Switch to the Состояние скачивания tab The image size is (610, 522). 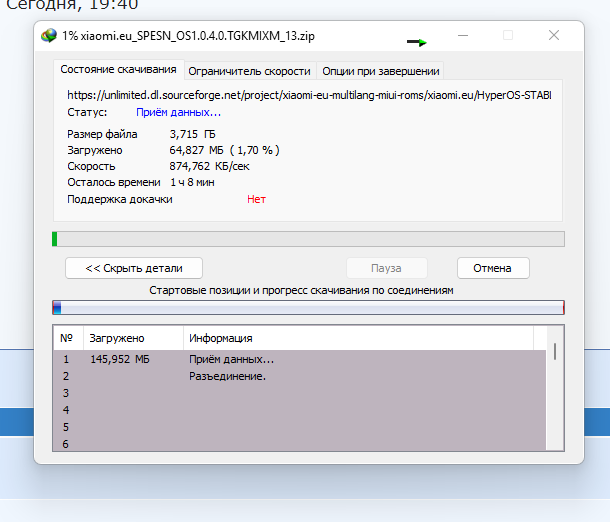pos(118,70)
